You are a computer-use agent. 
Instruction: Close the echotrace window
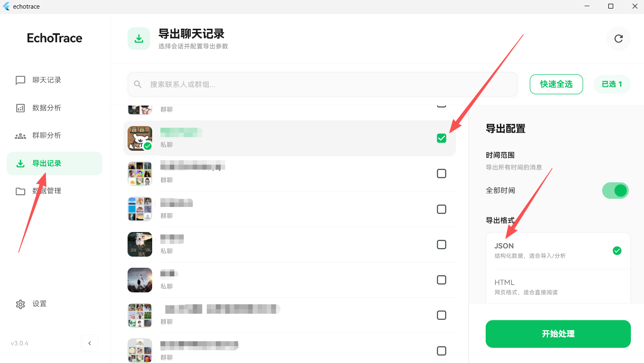tap(635, 7)
